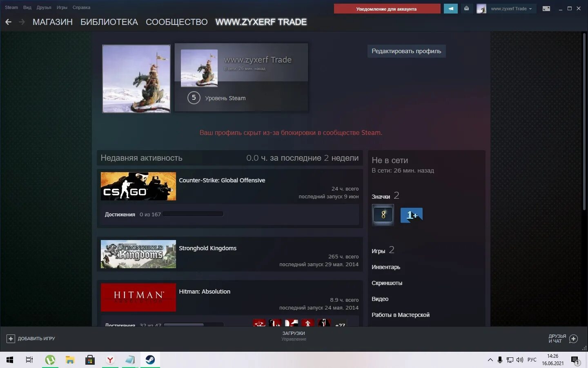The width and height of the screenshot is (588, 368).
Task: Click the Stronghold Kingdoms banner thumbnail
Action: tap(138, 254)
